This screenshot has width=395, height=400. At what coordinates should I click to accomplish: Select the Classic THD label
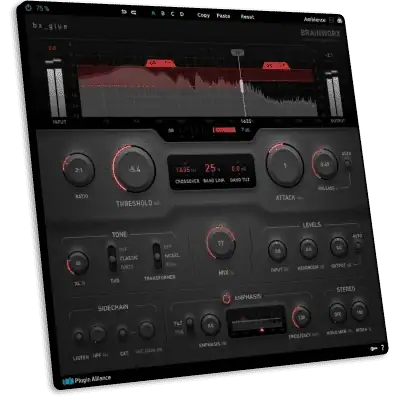coord(129,258)
